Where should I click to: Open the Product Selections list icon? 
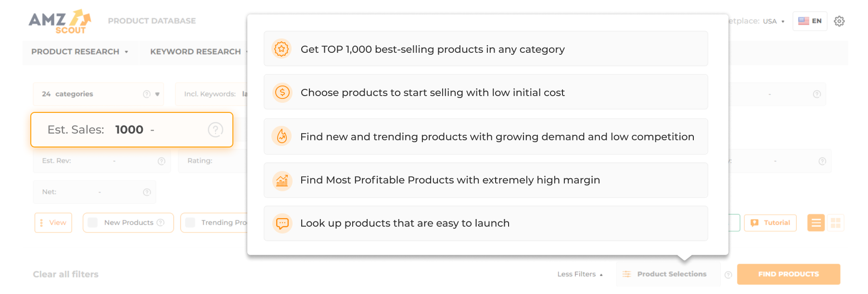[x=626, y=274]
